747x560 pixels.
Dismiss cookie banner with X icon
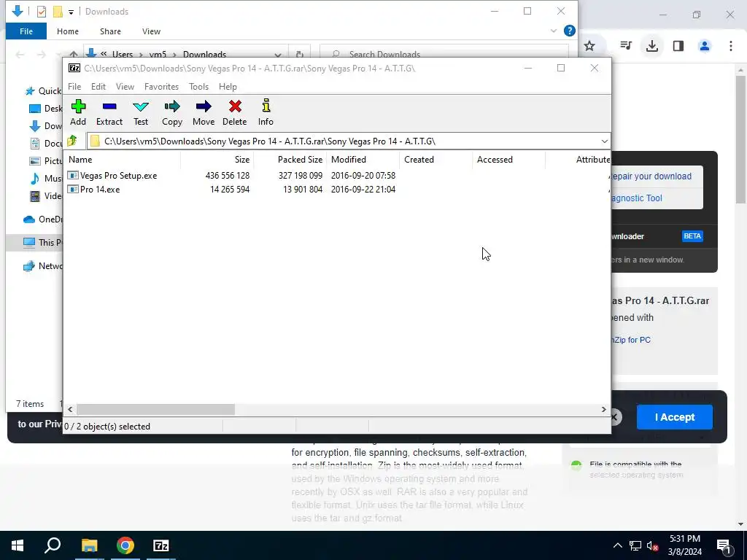[x=615, y=417]
